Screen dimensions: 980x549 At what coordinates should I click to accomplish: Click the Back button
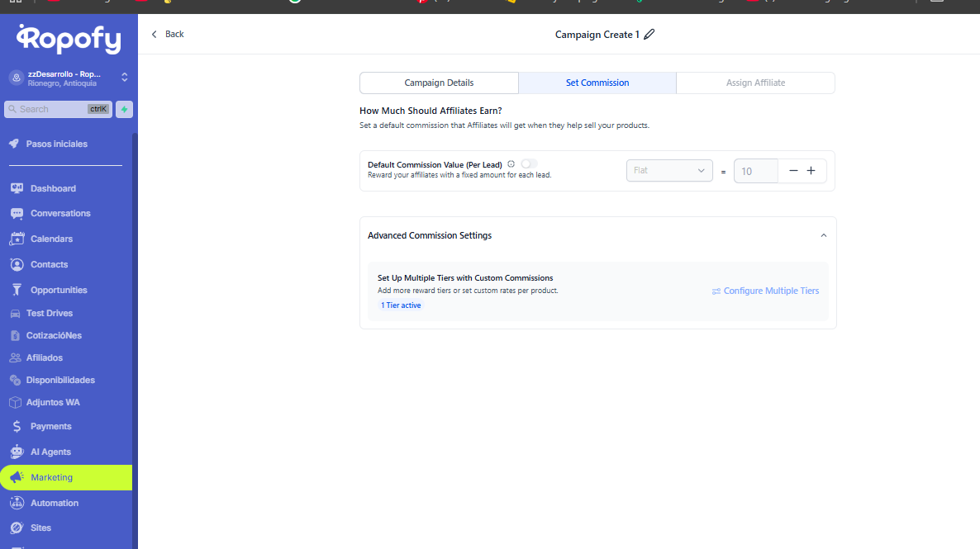[167, 34]
